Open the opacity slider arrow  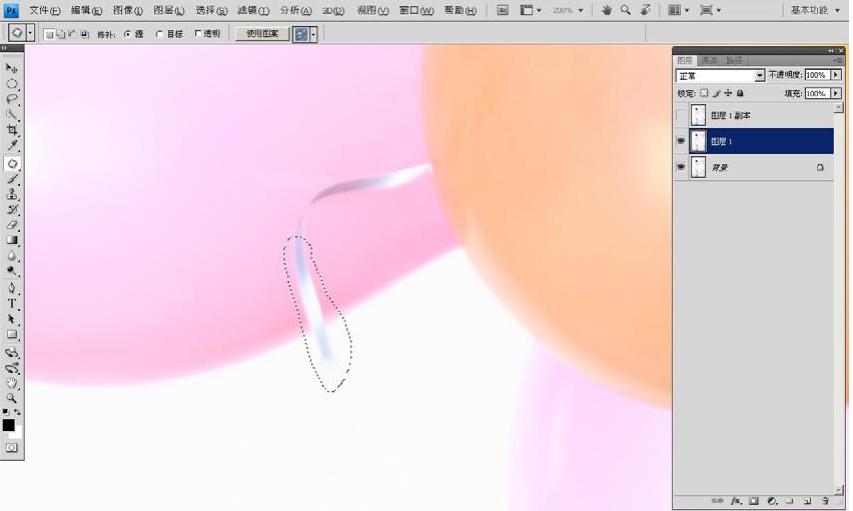pos(836,75)
